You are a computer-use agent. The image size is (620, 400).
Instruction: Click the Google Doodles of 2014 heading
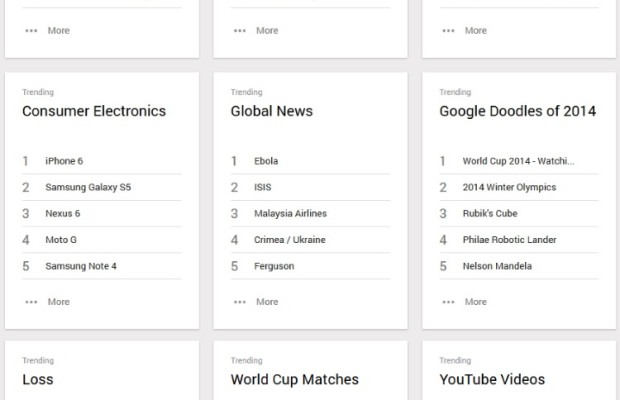pyautogui.click(x=518, y=111)
